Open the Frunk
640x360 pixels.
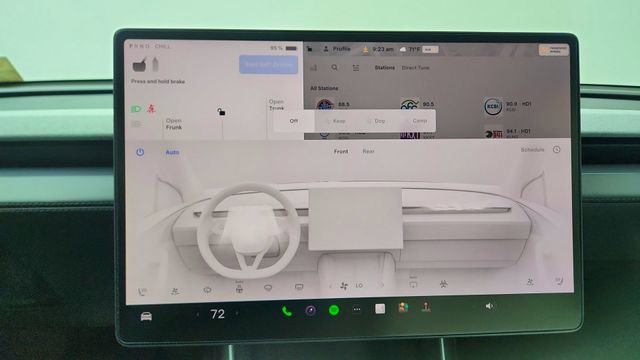174,124
